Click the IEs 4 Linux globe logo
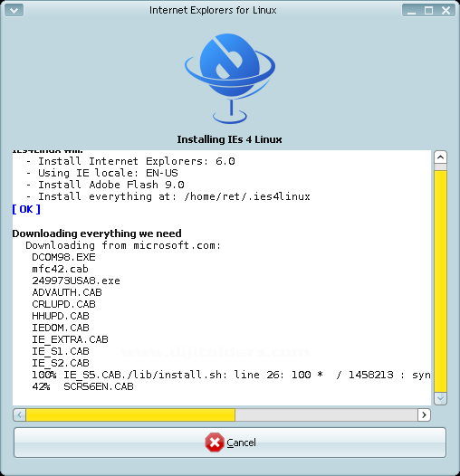The width and height of the screenshot is (460, 476). point(230,79)
